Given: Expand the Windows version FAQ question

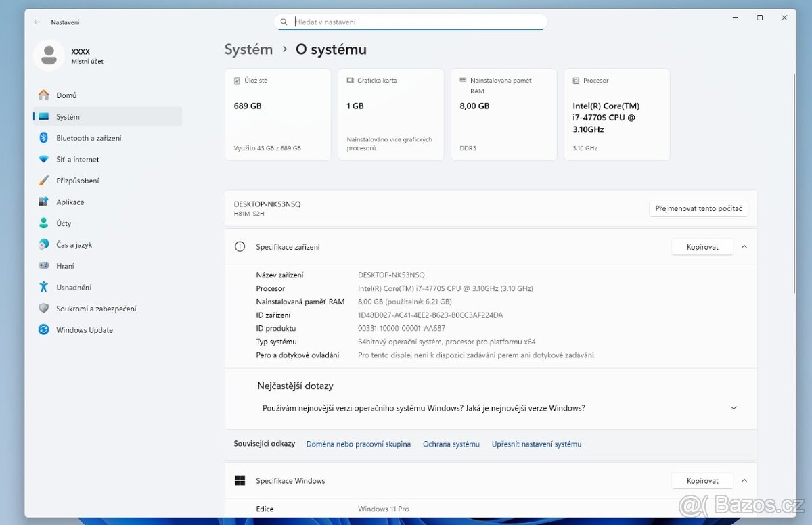Looking at the screenshot, I should [x=734, y=407].
